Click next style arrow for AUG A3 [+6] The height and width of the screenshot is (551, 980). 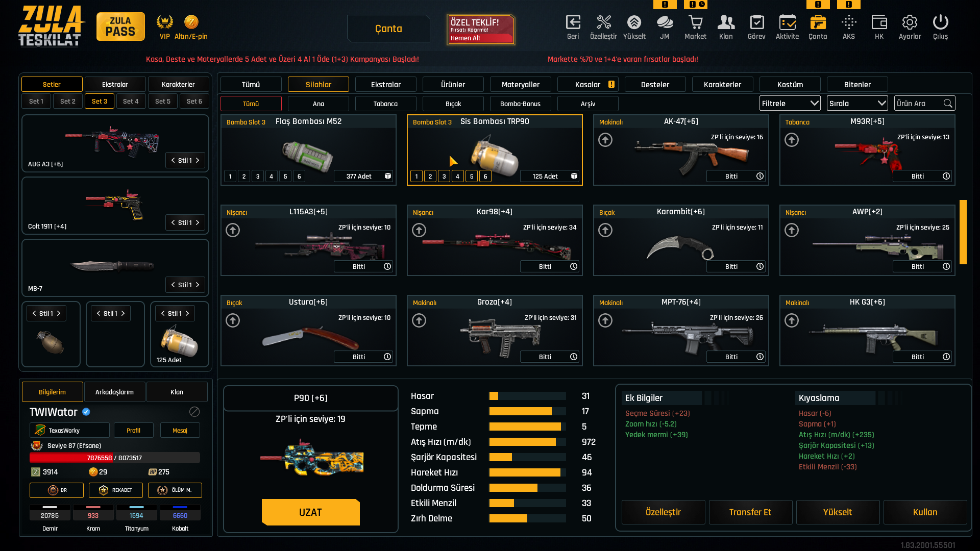(x=198, y=160)
